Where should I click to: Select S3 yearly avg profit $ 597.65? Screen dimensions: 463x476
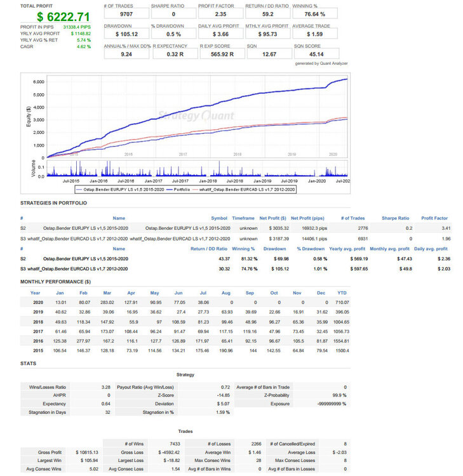click(x=359, y=268)
